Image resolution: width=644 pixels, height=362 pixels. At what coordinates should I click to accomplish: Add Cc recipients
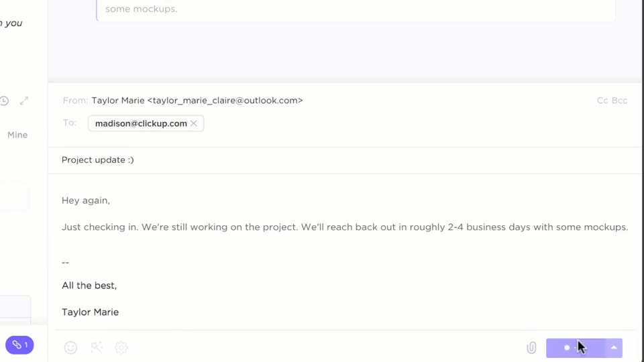pyautogui.click(x=602, y=101)
